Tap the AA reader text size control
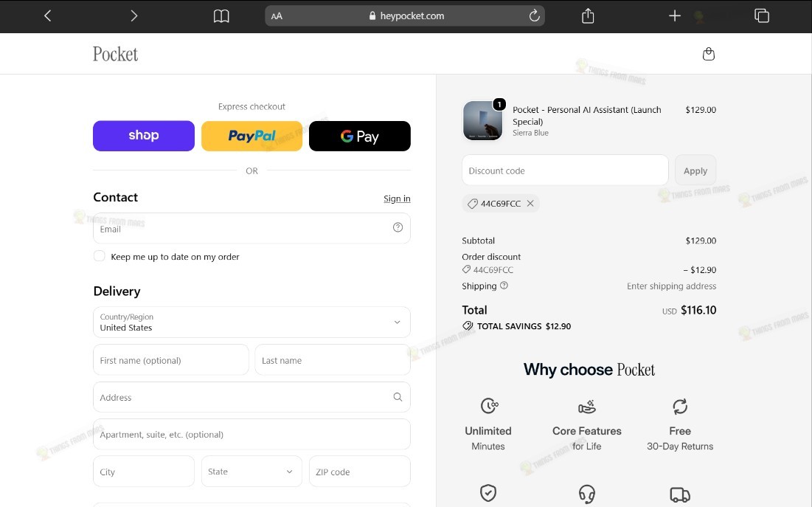 click(277, 16)
